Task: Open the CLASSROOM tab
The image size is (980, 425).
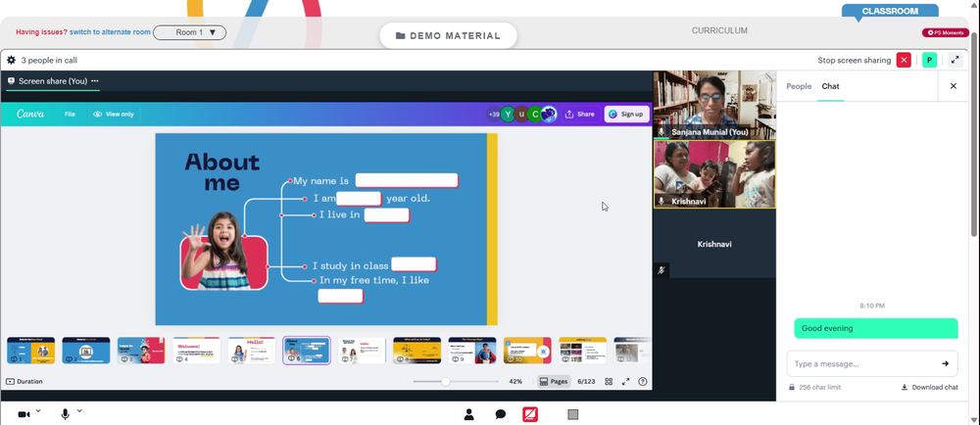Action: (890, 11)
